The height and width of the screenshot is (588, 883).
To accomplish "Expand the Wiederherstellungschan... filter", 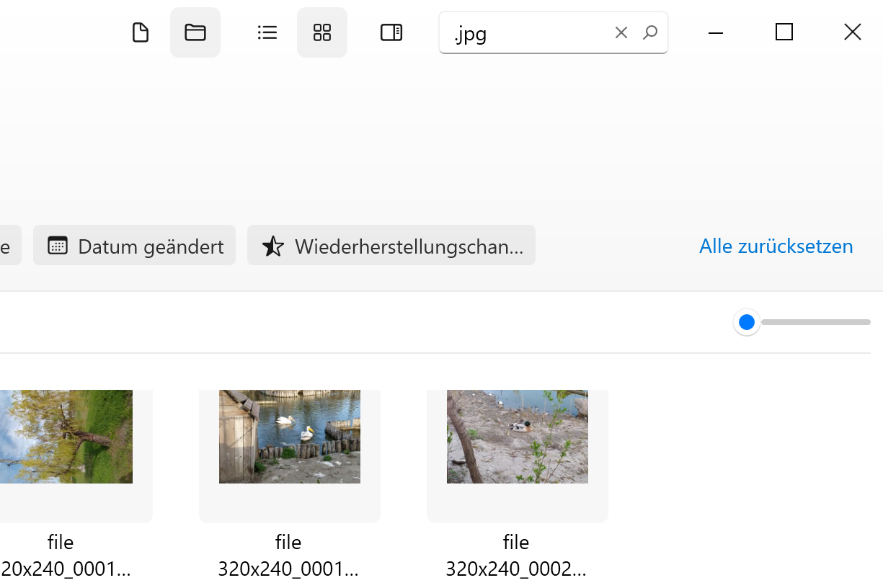I will [x=391, y=246].
